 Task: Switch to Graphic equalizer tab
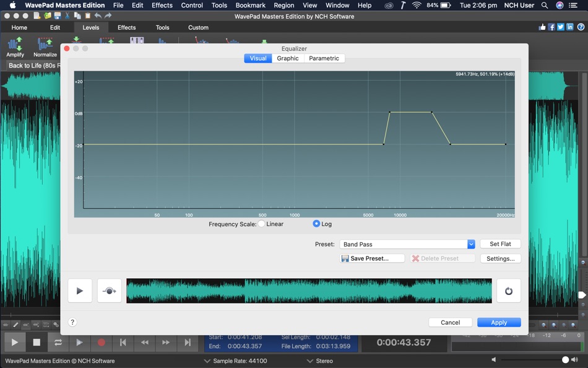click(x=288, y=58)
